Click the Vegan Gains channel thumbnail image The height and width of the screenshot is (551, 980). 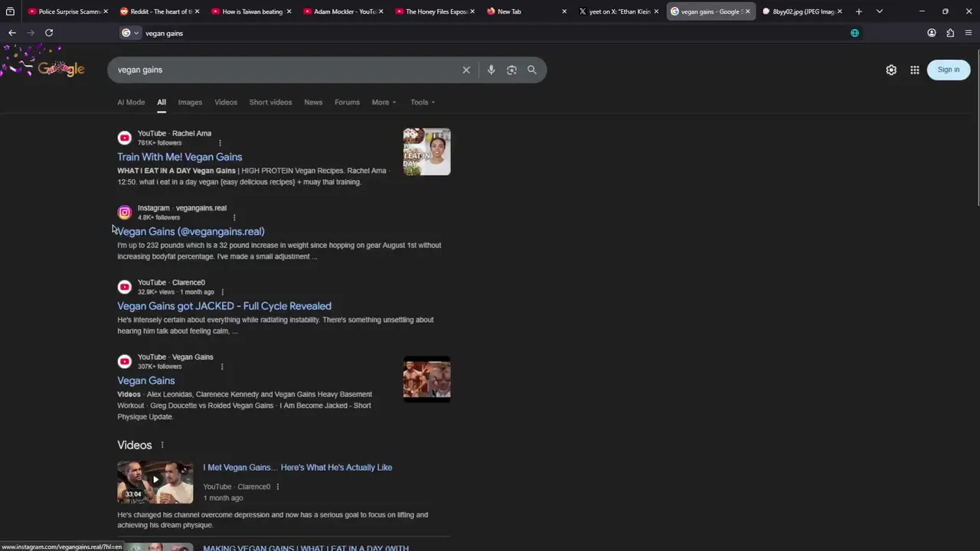pyautogui.click(x=426, y=379)
